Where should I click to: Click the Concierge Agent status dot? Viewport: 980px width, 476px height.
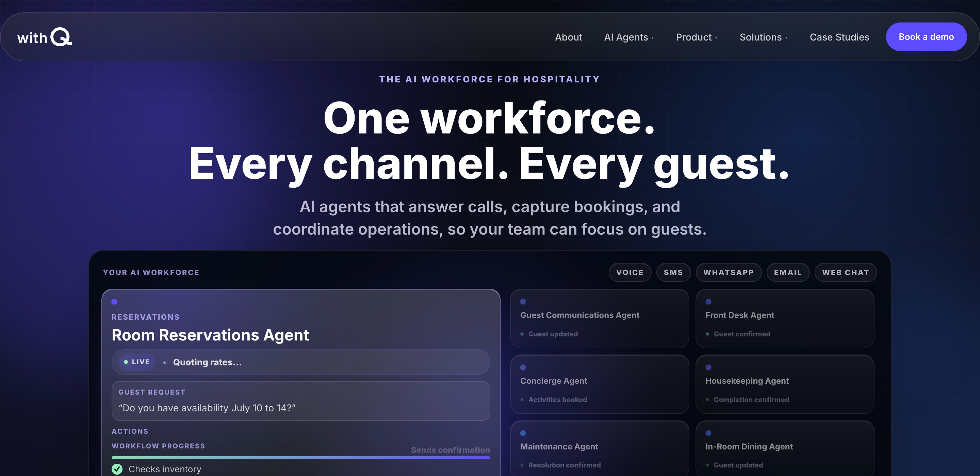(523, 367)
